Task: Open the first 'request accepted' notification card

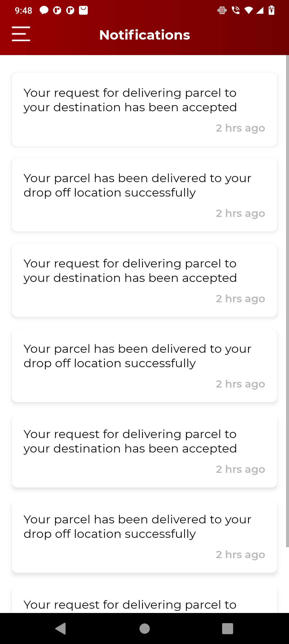Action: pos(144,109)
